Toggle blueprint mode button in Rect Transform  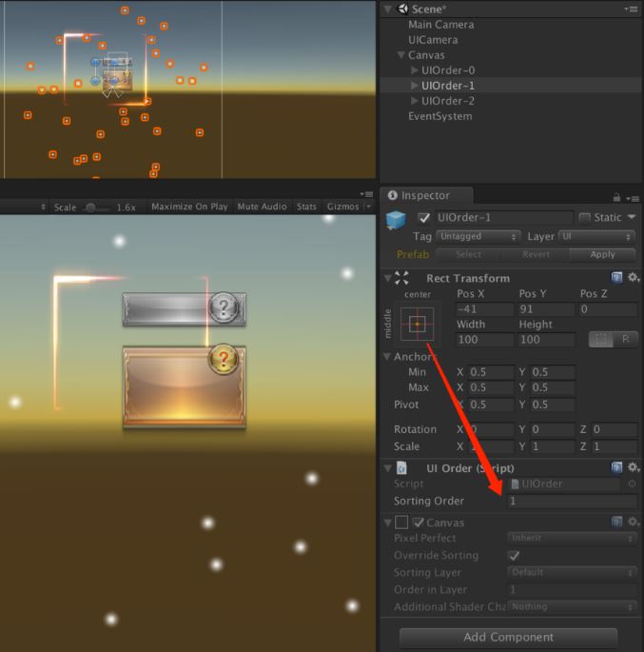(x=600, y=339)
